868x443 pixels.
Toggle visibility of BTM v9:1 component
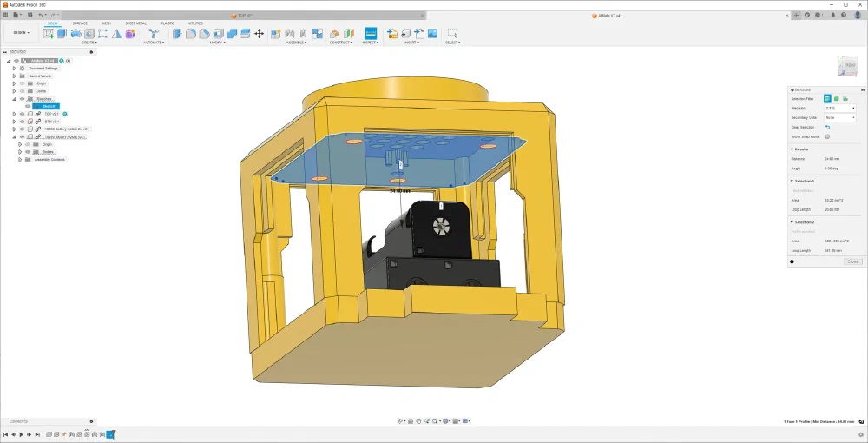click(x=22, y=122)
